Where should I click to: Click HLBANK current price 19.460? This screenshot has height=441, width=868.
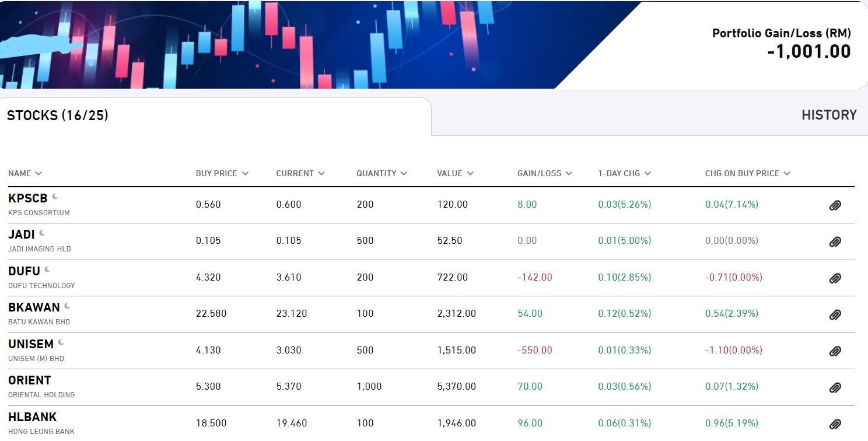292,423
